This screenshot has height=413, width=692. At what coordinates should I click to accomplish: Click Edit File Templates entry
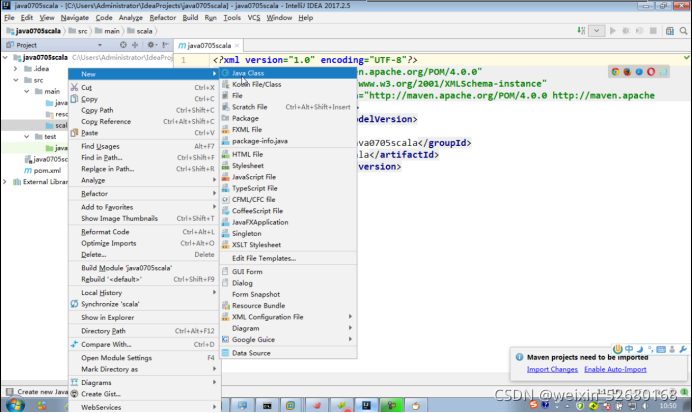point(288,259)
